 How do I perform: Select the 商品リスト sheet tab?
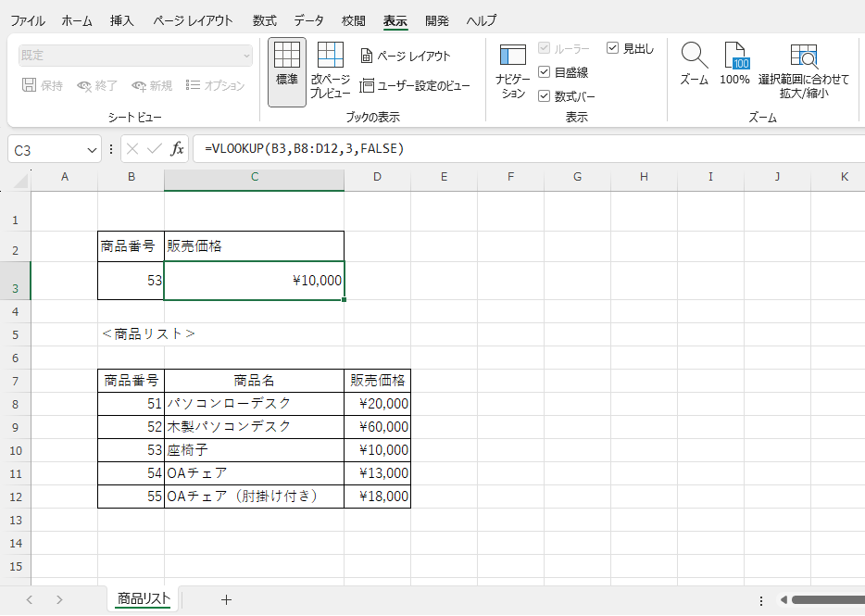coord(144,599)
